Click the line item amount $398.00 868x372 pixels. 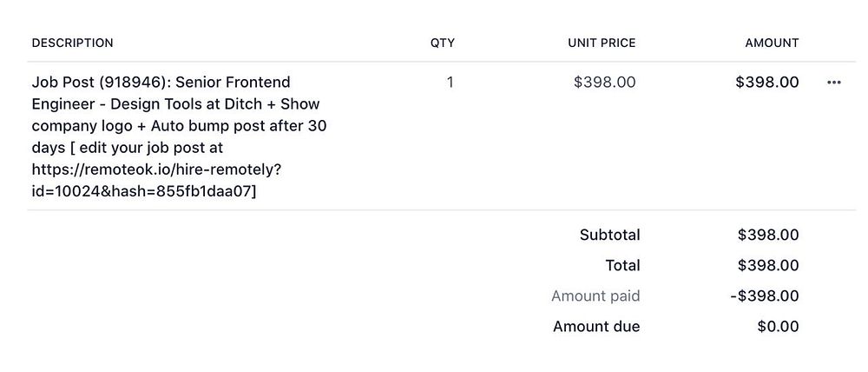[x=766, y=83]
